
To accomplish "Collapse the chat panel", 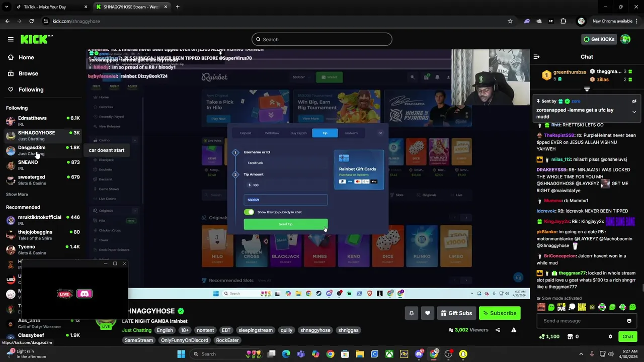I will pyautogui.click(x=536, y=57).
